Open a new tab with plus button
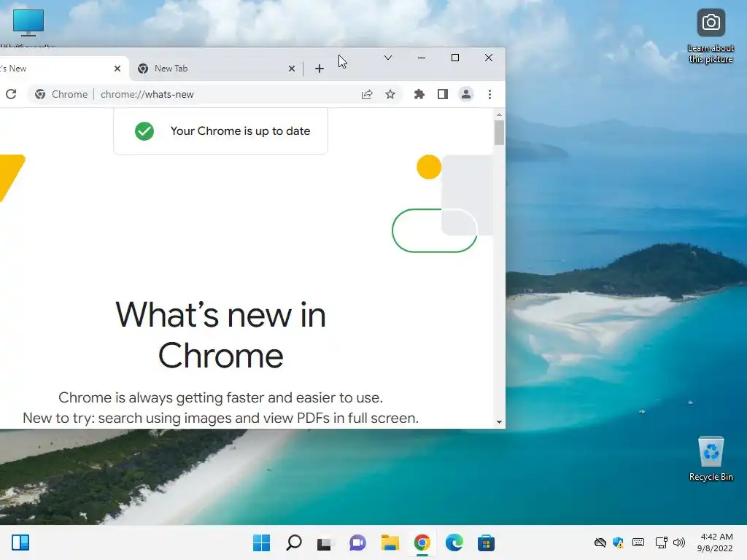This screenshot has width=747, height=560. coord(320,69)
